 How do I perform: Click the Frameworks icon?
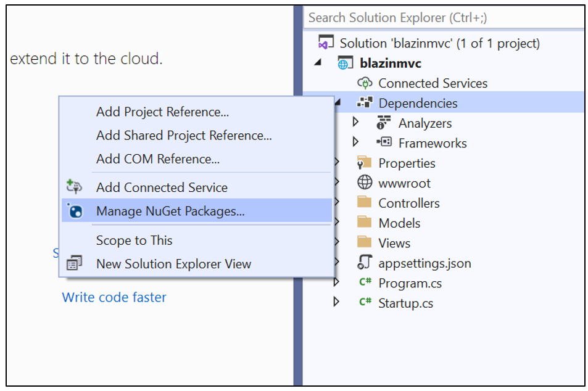[x=384, y=143]
